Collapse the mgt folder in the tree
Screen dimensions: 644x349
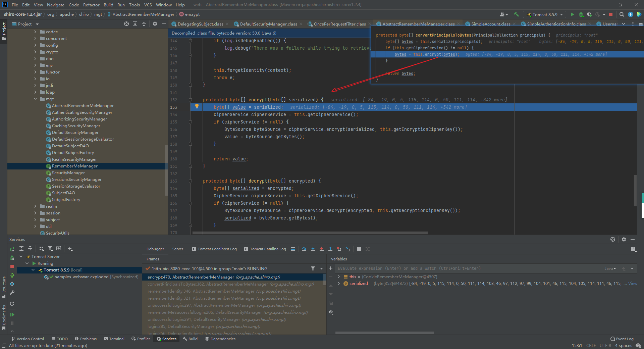(35, 99)
